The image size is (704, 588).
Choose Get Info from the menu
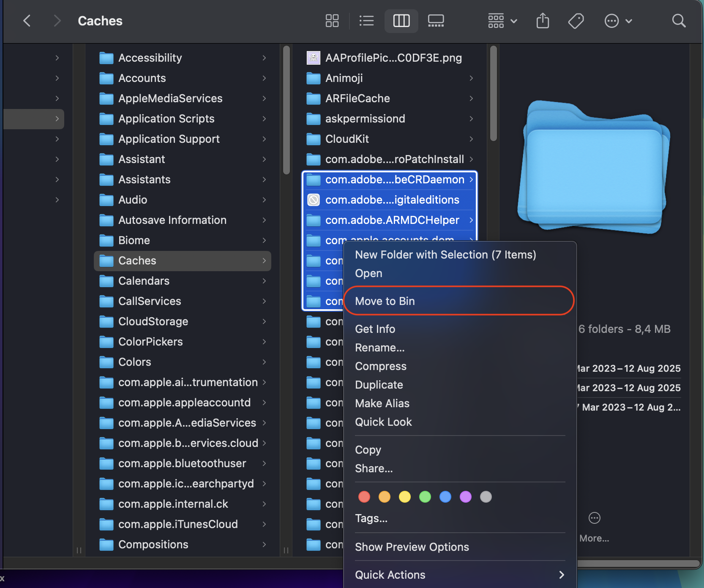tap(375, 329)
